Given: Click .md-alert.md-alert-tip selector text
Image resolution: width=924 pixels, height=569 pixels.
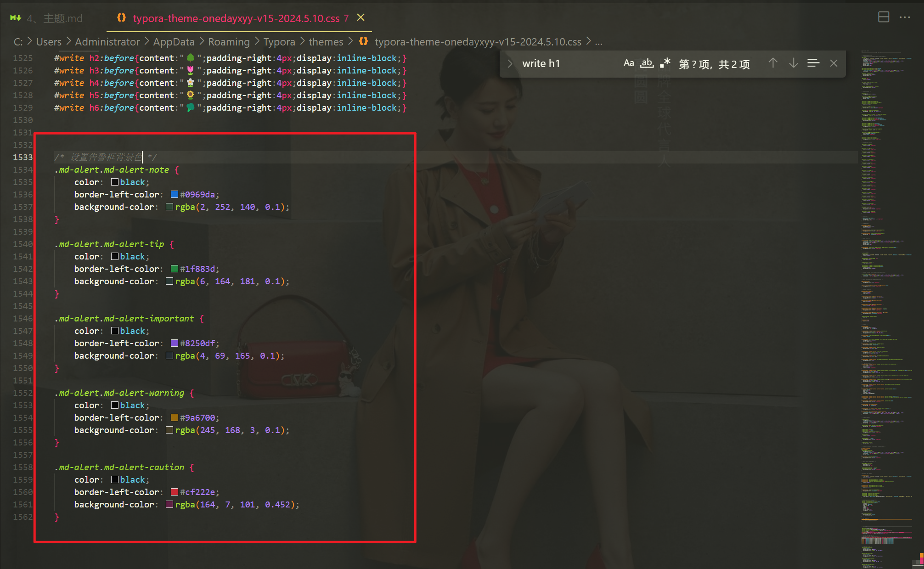Looking at the screenshot, I should tap(109, 244).
